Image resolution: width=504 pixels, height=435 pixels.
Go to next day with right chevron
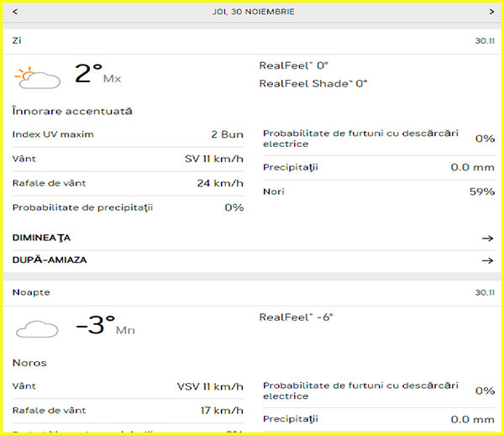491,12
